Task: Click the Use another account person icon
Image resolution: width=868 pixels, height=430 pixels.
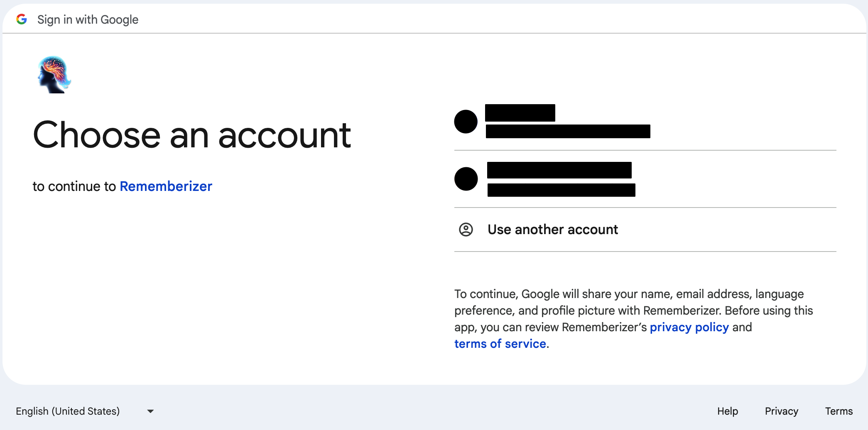Action: click(466, 230)
